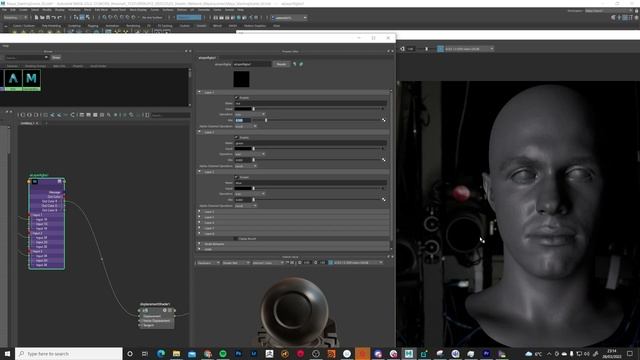Click the node editor search field
This screenshot has height=360, width=640.
click(x=171, y=116)
